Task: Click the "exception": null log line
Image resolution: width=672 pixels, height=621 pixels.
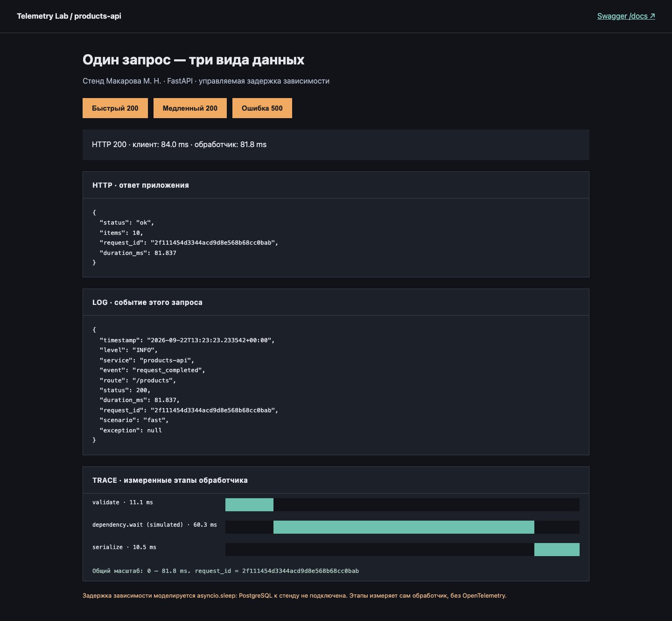Action: coord(131,430)
